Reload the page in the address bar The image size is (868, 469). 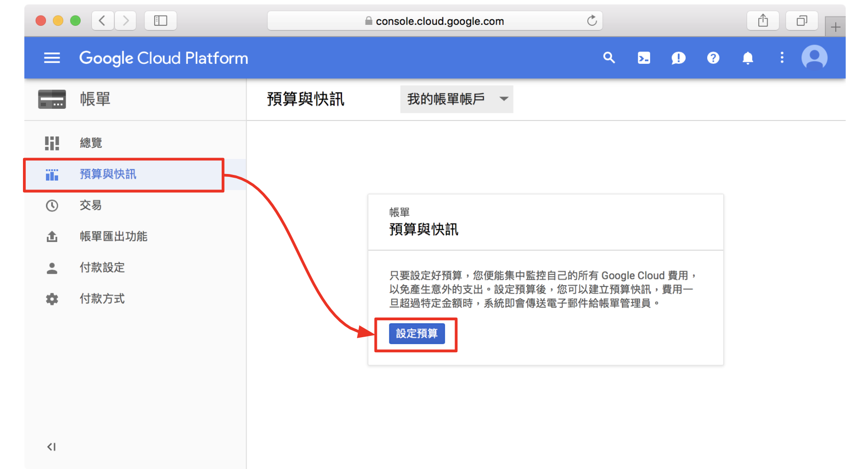[x=592, y=21]
